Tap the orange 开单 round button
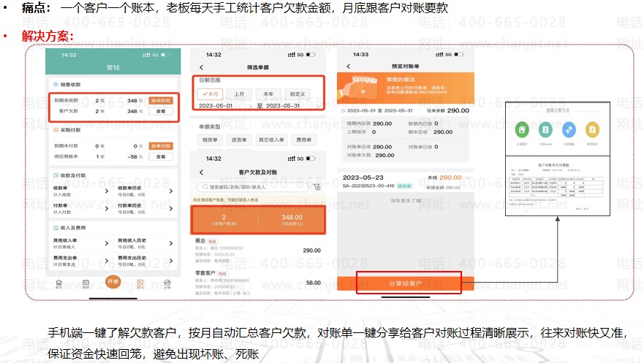This screenshot has width=644, height=363. point(113,281)
